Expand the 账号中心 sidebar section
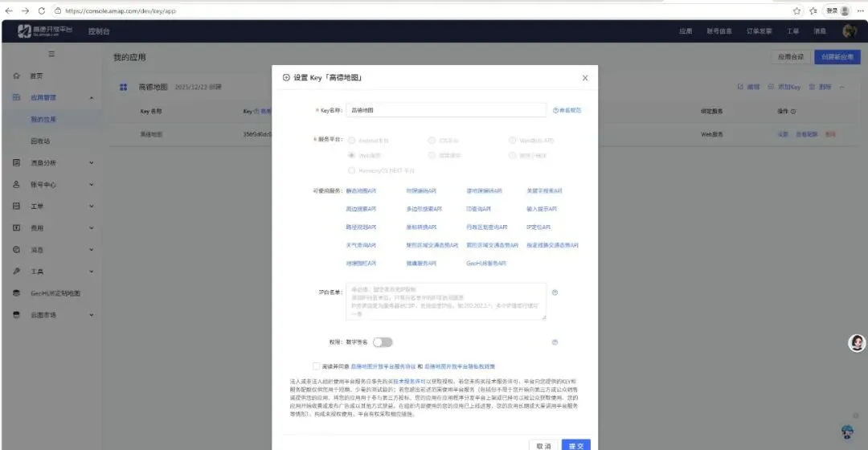The width and height of the screenshot is (868, 450). point(92,184)
